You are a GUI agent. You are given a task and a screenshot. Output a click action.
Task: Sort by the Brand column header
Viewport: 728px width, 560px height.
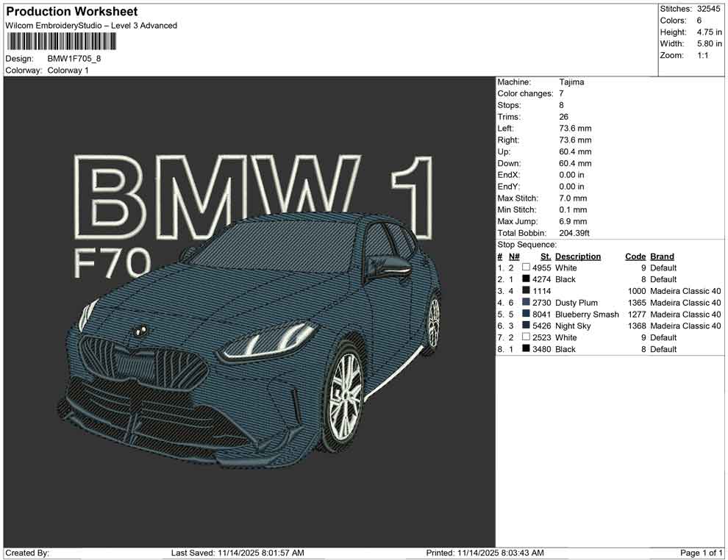[662, 256]
